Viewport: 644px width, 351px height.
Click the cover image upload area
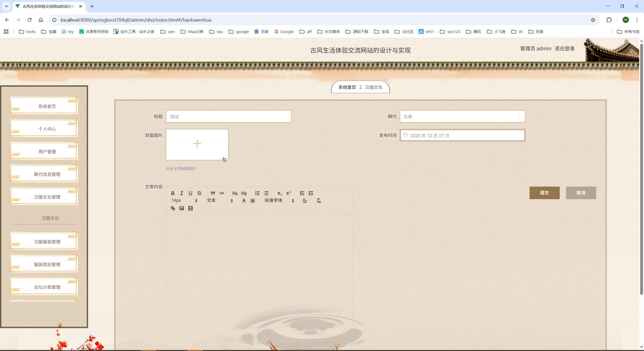coord(197,144)
